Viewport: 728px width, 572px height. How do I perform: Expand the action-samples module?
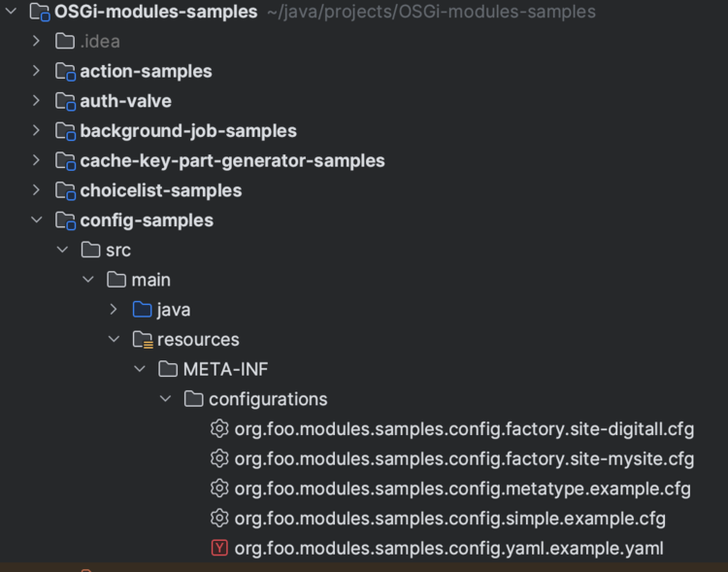37,71
